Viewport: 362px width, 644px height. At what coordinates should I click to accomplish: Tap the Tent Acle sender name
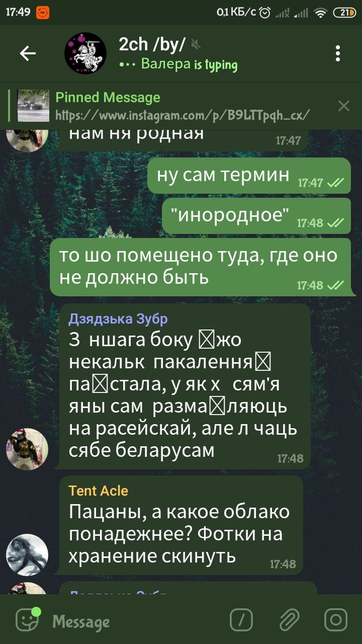pyautogui.click(x=99, y=491)
